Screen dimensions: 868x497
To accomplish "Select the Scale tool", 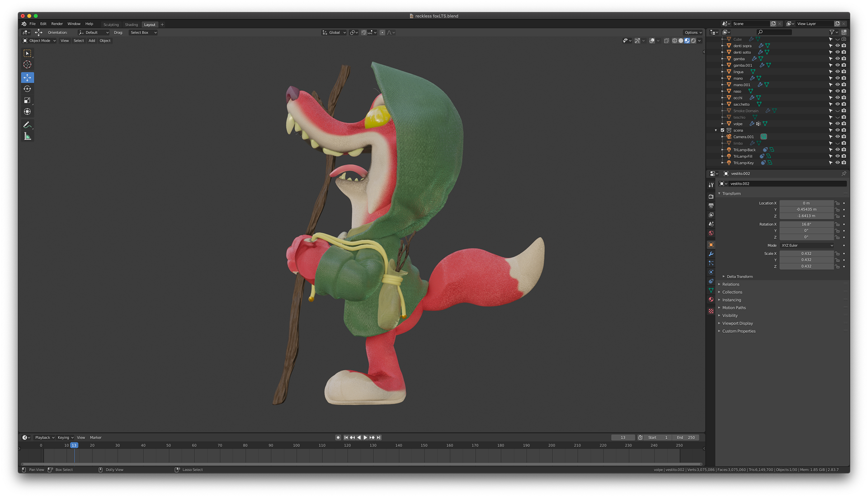I will click(27, 100).
